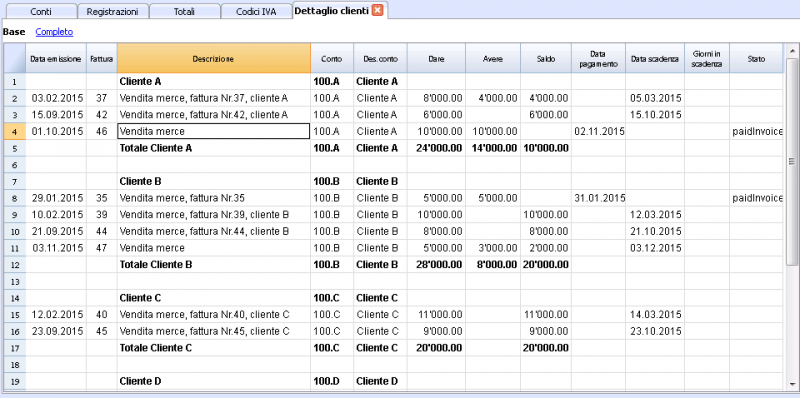Click the vertical scrollbar thumb
This screenshot has width=800, height=398.
tap(792, 162)
